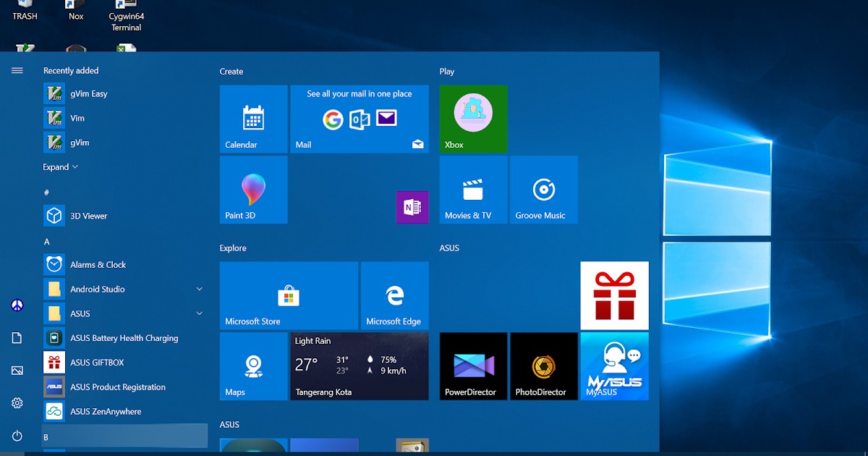Open PowerDirector
868x456 pixels.
tap(473, 366)
